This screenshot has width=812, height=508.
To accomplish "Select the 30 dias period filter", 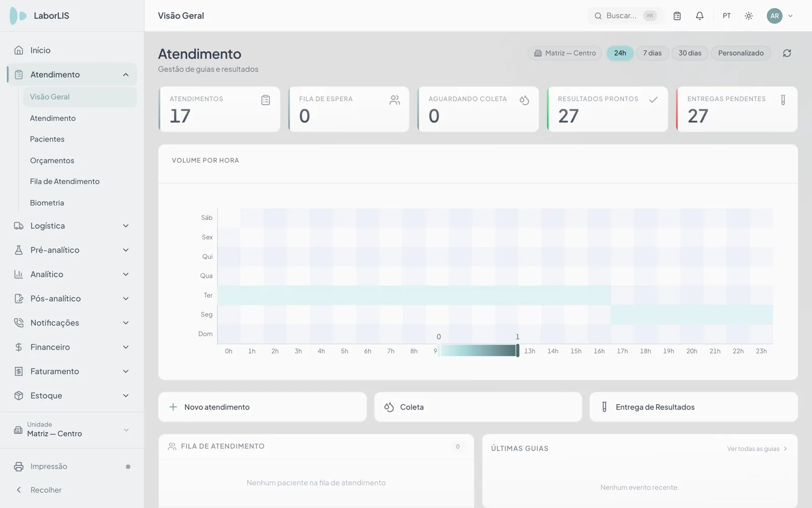I will pyautogui.click(x=690, y=53).
